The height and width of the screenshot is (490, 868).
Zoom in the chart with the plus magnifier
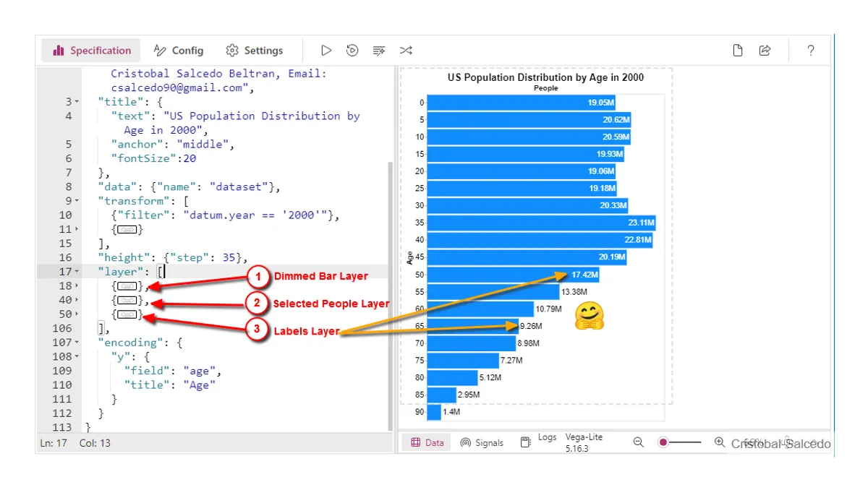point(719,442)
